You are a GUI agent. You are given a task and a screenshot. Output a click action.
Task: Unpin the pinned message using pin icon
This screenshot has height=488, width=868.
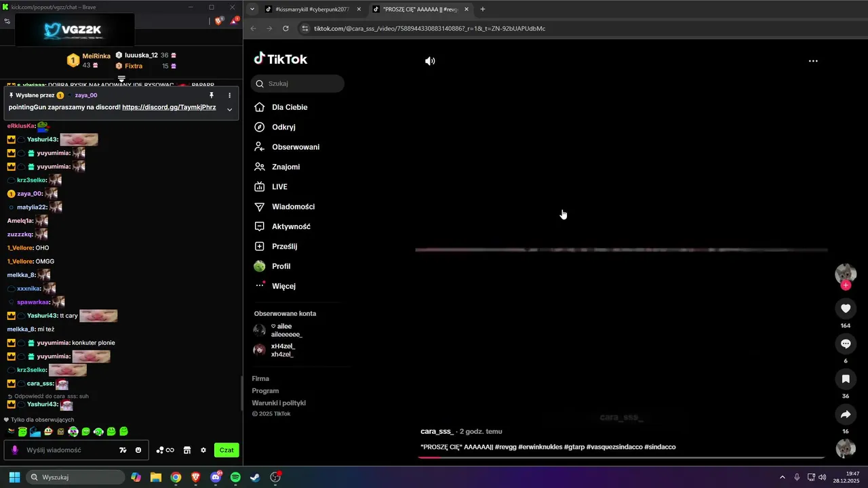coord(211,96)
